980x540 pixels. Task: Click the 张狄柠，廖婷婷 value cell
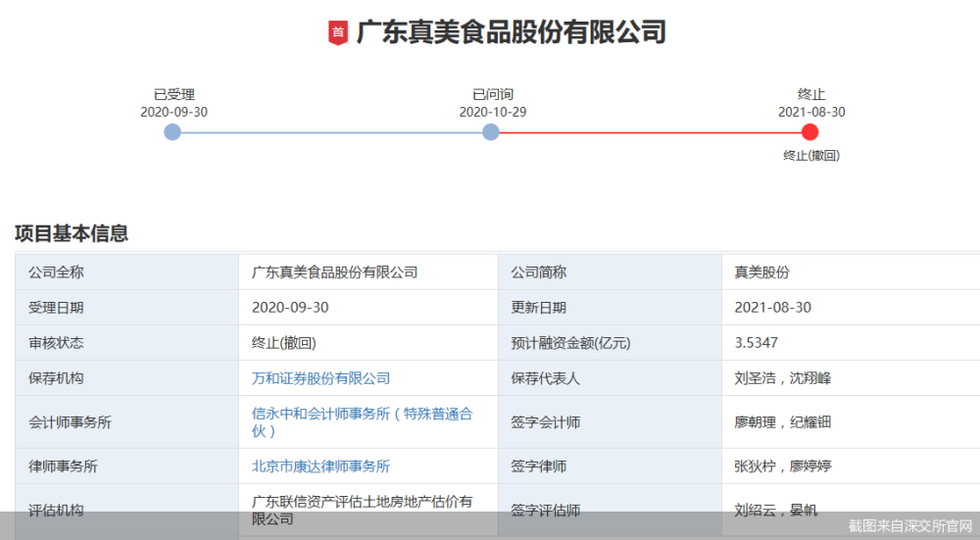[851, 466]
